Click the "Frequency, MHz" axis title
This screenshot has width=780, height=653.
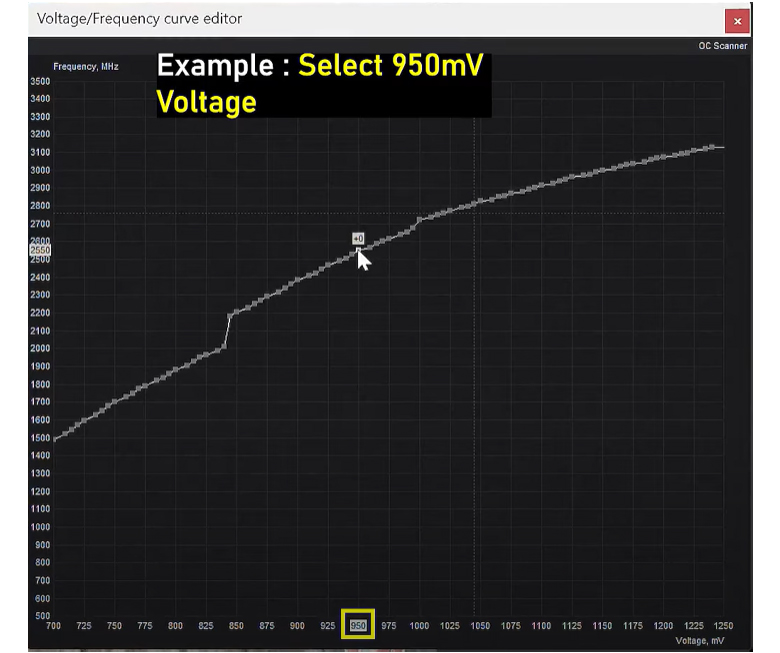(x=86, y=66)
